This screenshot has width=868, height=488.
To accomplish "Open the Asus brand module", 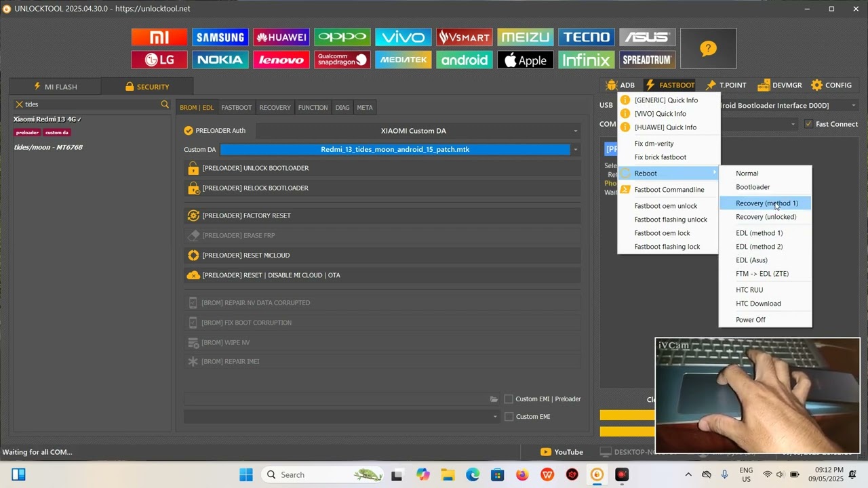I will tap(648, 37).
